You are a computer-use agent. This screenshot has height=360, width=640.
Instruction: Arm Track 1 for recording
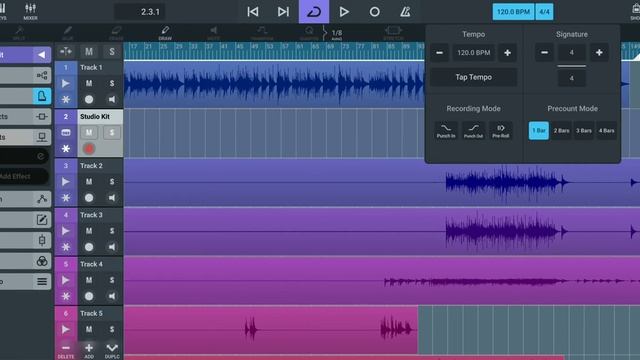tap(89, 99)
